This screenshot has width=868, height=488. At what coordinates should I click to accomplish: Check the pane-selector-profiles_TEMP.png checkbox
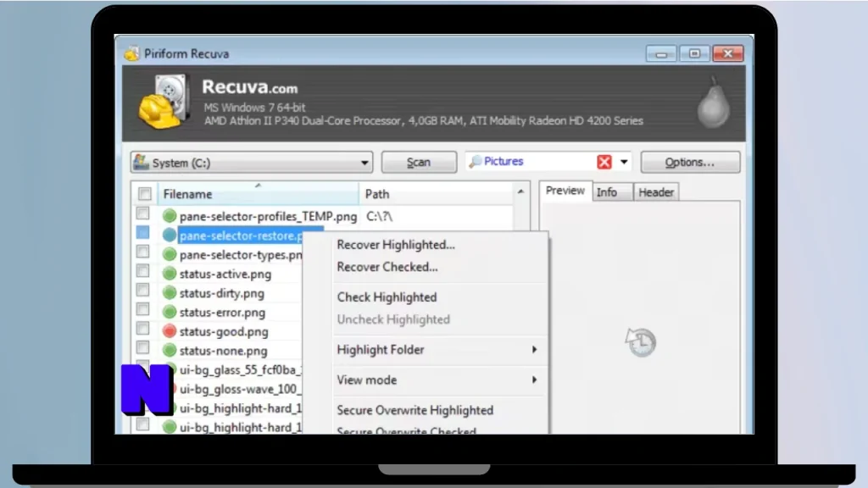142,213
